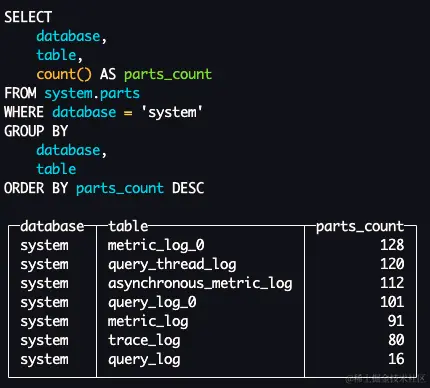Select the query_thread_log table cell
Image resolution: width=430 pixels, height=388 pixels.
[172, 265]
